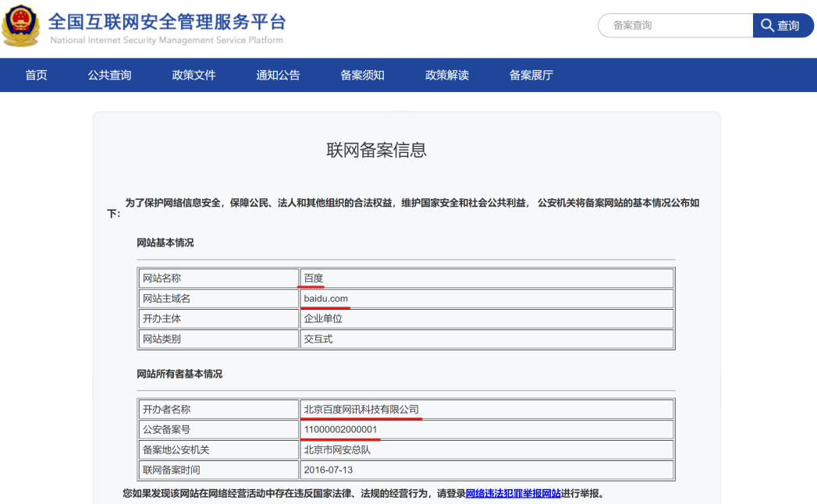Select 备案须知 in the navigation bar
Image resolution: width=817 pixels, height=504 pixels.
(362, 75)
